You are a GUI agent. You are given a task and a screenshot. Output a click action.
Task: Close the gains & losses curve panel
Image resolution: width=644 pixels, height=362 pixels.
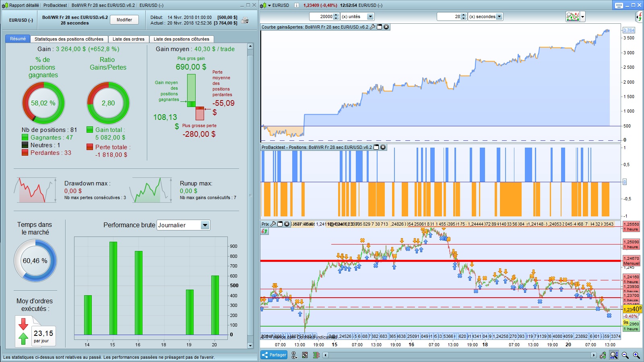coord(386,27)
